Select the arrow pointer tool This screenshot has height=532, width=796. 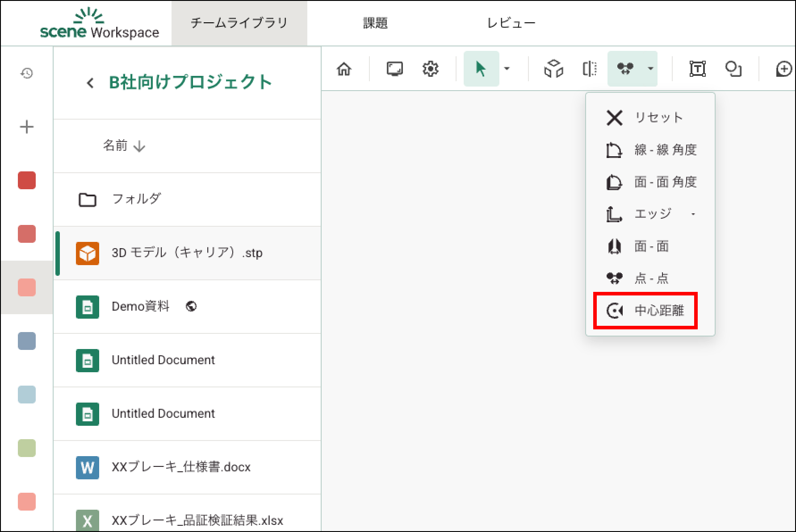click(481, 69)
